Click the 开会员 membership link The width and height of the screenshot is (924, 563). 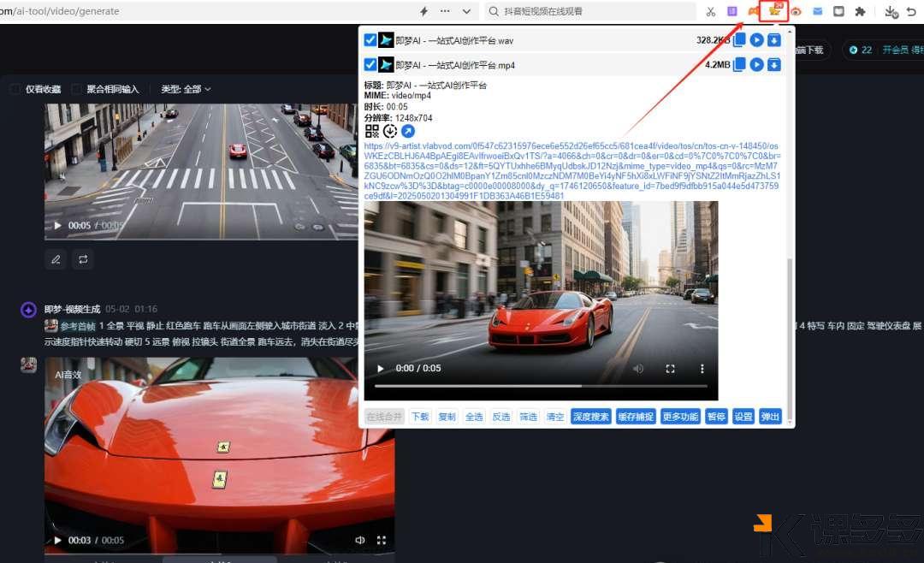pyautogui.click(x=895, y=50)
